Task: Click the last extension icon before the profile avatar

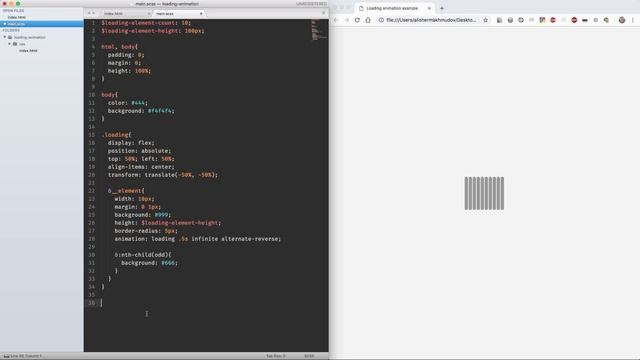Action: [x=607, y=20]
